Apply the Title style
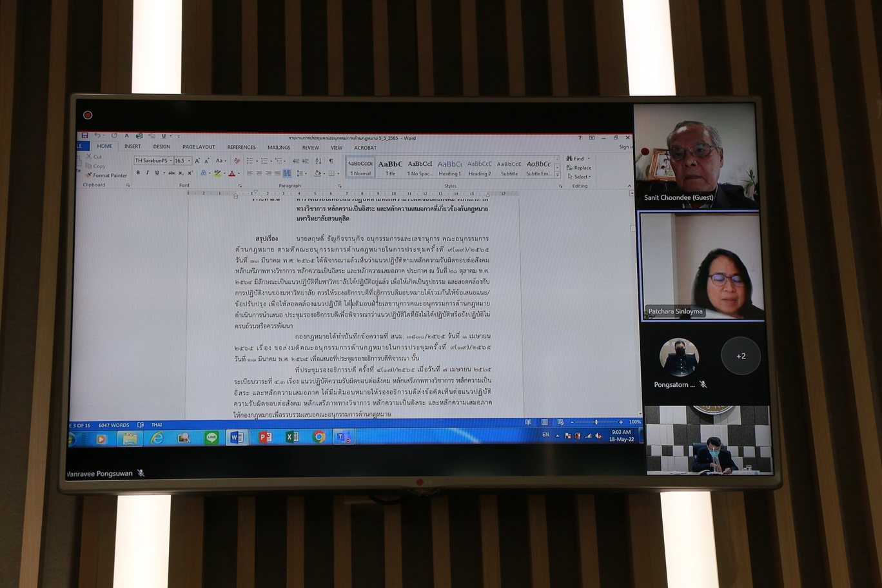The width and height of the screenshot is (882, 588). coord(390,168)
